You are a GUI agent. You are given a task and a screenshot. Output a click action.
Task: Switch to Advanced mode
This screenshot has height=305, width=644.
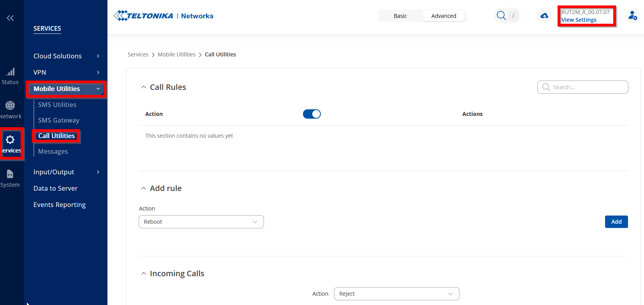443,16
